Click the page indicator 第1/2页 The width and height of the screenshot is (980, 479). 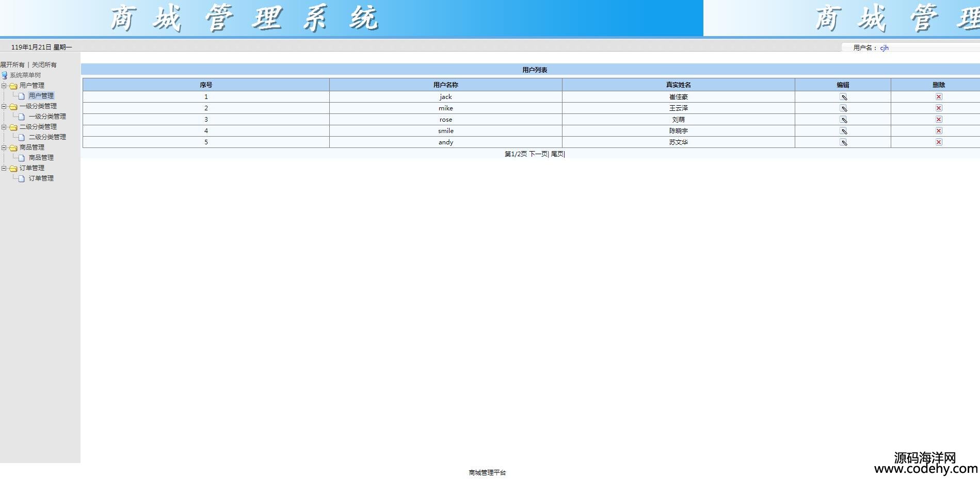pyautogui.click(x=516, y=154)
